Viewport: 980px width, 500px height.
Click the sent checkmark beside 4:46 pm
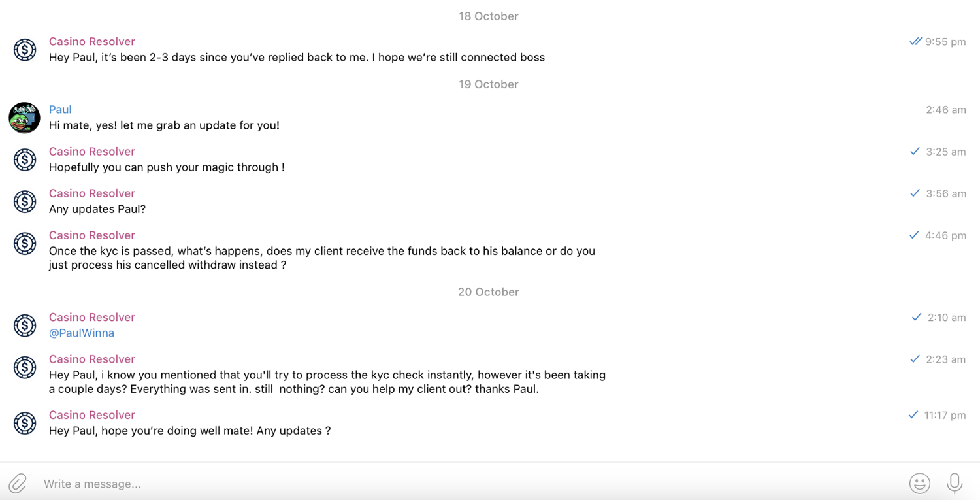pyautogui.click(x=914, y=235)
